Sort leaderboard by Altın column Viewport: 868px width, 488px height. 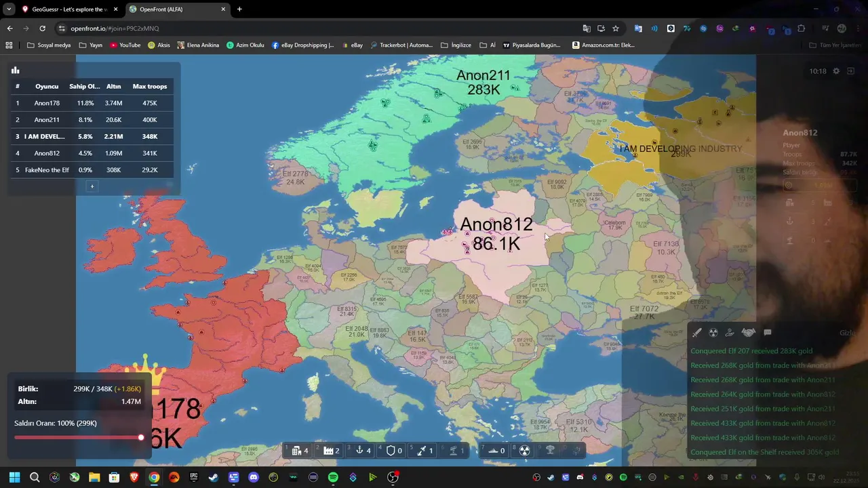[x=113, y=87]
